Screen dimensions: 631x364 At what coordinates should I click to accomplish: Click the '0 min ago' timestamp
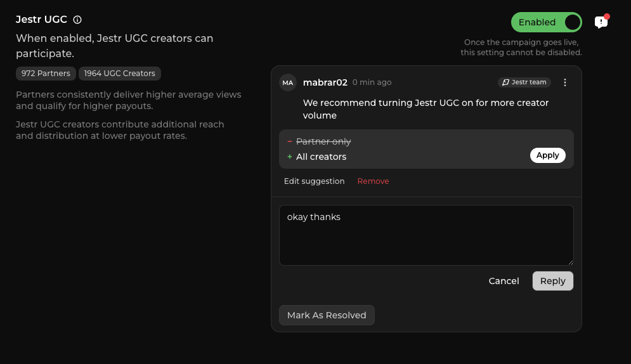click(x=372, y=82)
